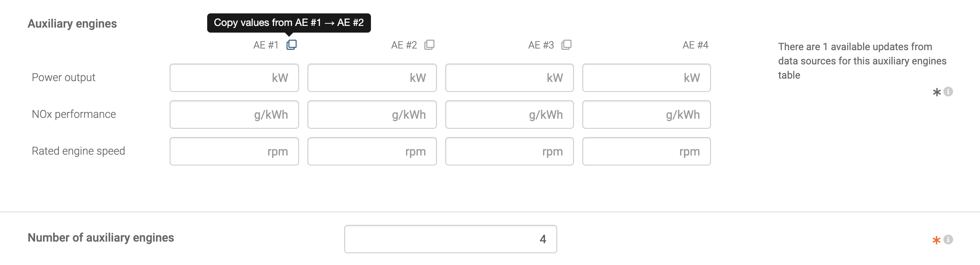Select AE #3 NOx performance g/kWh field
This screenshot has height=265, width=980.
(x=510, y=115)
